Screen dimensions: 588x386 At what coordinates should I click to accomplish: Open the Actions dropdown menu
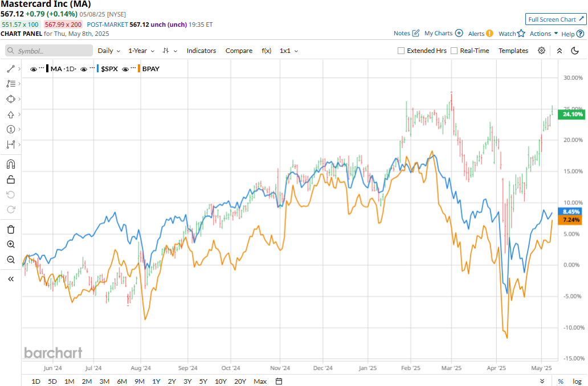point(544,34)
